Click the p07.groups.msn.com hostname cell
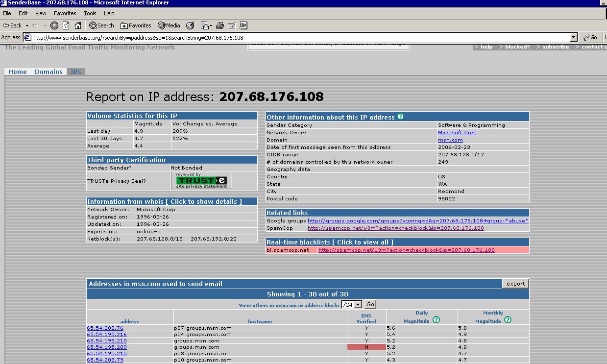This screenshot has height=364, width=607. point(260,328)
